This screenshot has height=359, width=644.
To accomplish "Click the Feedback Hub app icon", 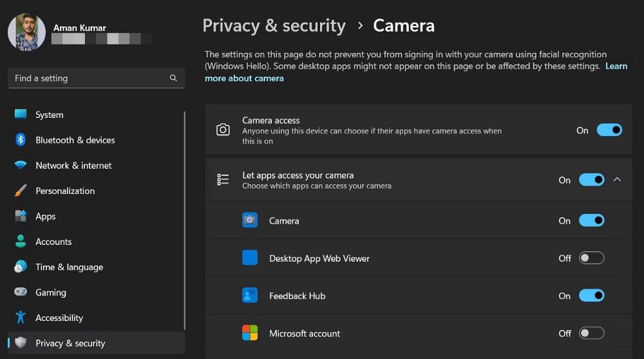I will pyautogui.click(x=250, y=296).
